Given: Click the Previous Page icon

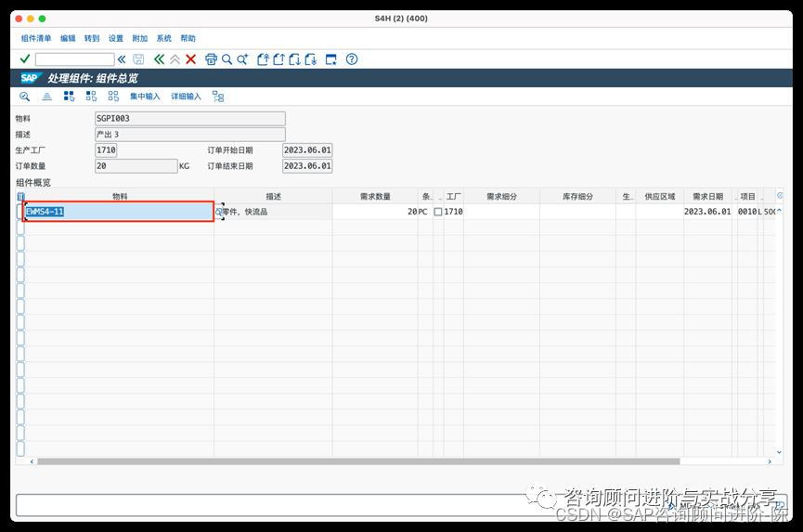Looking at the screenshot, I should pos(278,59).
